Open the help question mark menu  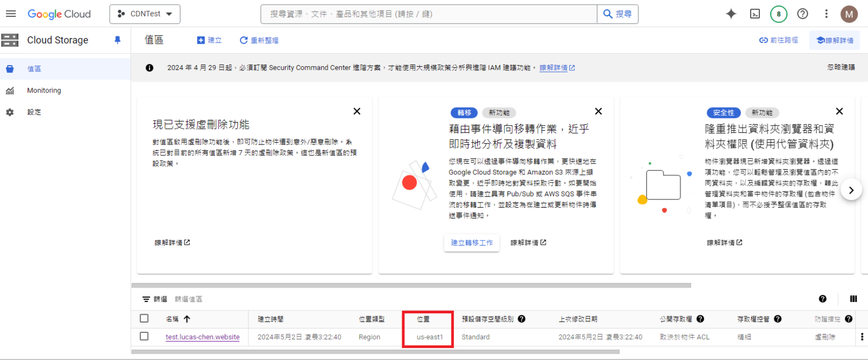pos(802,14)
